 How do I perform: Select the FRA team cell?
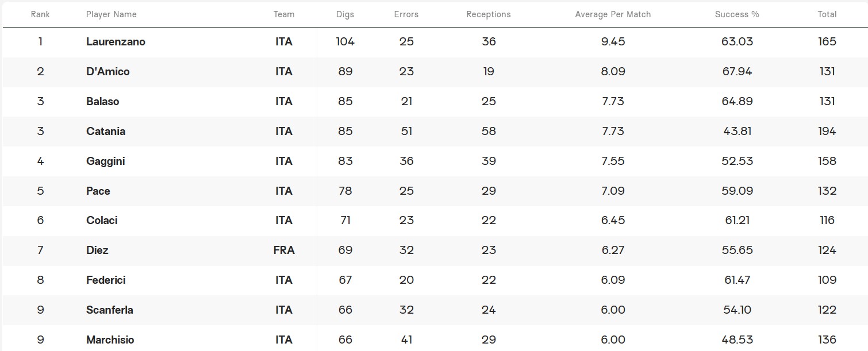pos(284,250)
